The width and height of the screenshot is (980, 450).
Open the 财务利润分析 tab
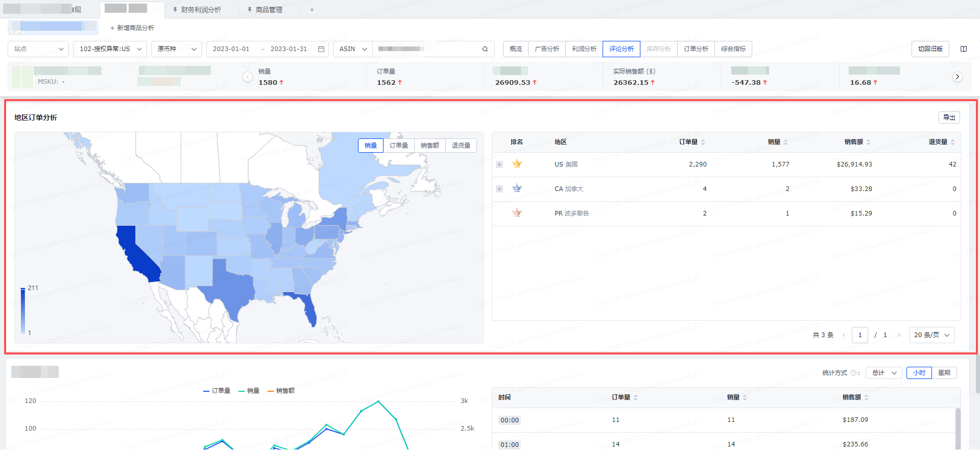click(x=200, y=10)
